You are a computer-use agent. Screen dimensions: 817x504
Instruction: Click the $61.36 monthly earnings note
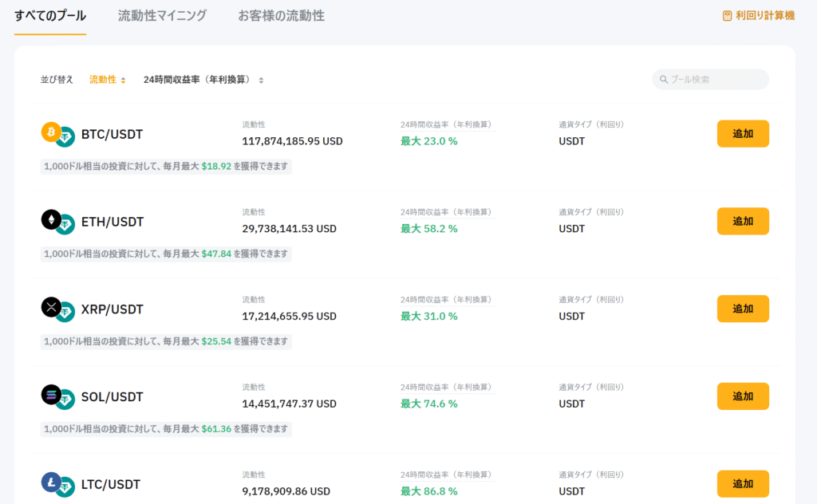click(166, 429)
